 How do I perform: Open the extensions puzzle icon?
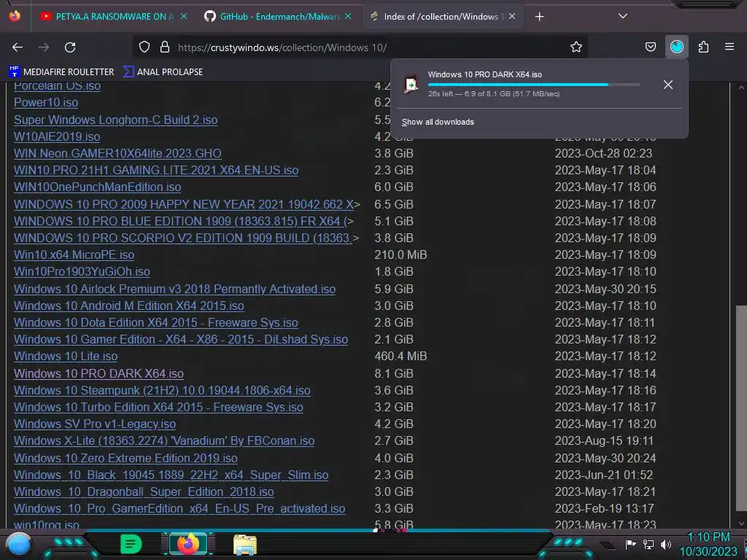click(703, 47)
